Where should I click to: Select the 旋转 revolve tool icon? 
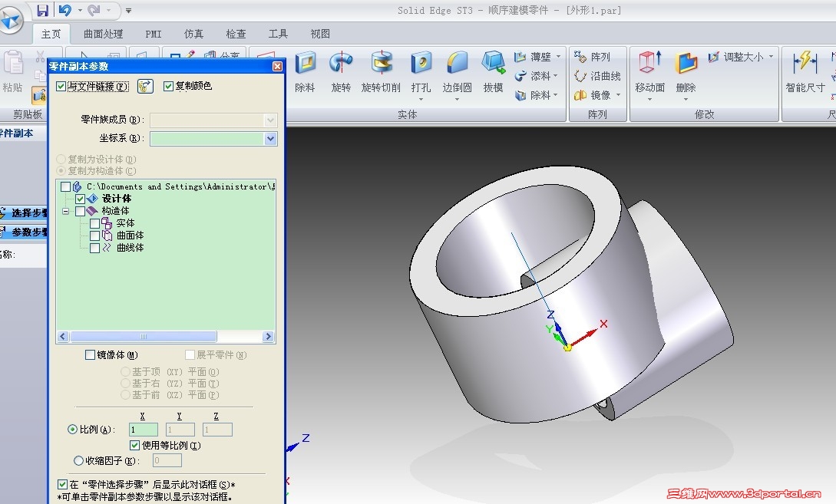[x=341, y=63]
